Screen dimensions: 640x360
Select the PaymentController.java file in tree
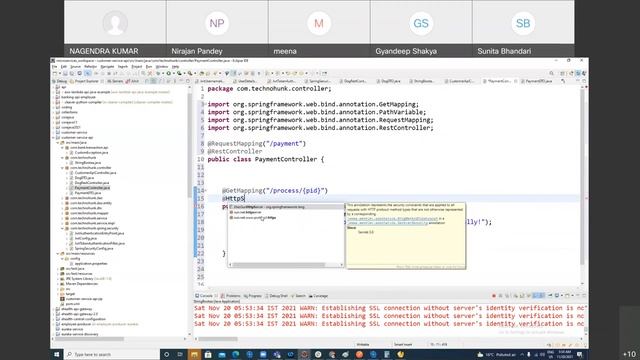[92, 188]
